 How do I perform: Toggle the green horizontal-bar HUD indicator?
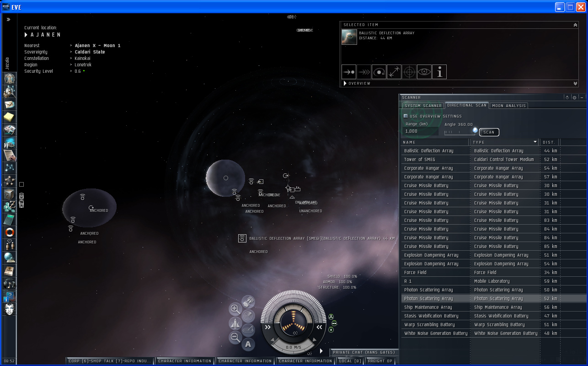tap(334, 323)
